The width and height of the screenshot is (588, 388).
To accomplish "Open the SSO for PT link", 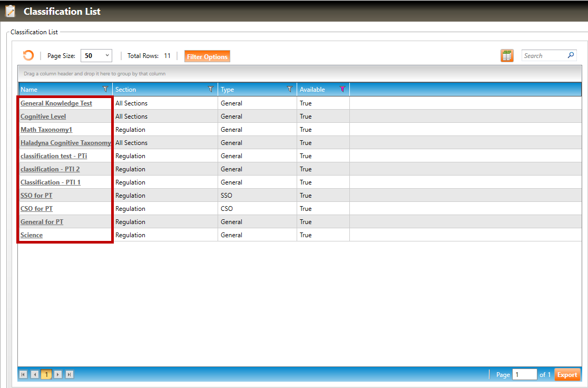I will [x=36, y=196].
